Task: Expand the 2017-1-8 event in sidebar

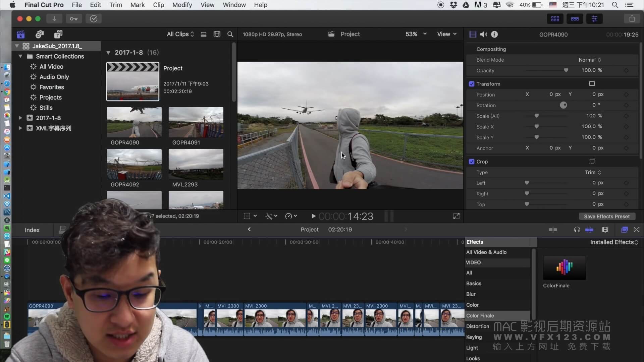Action: click(20, 118)
